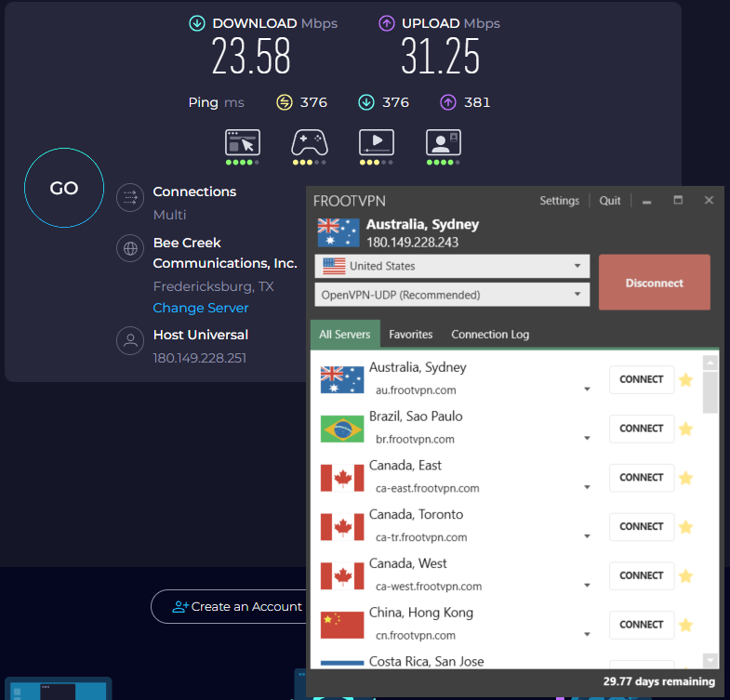Image resolution: width=730 pixels, height=700 pixels.
Task: Click Quit in FrootVPN title bar
Action: coord(609,201)
